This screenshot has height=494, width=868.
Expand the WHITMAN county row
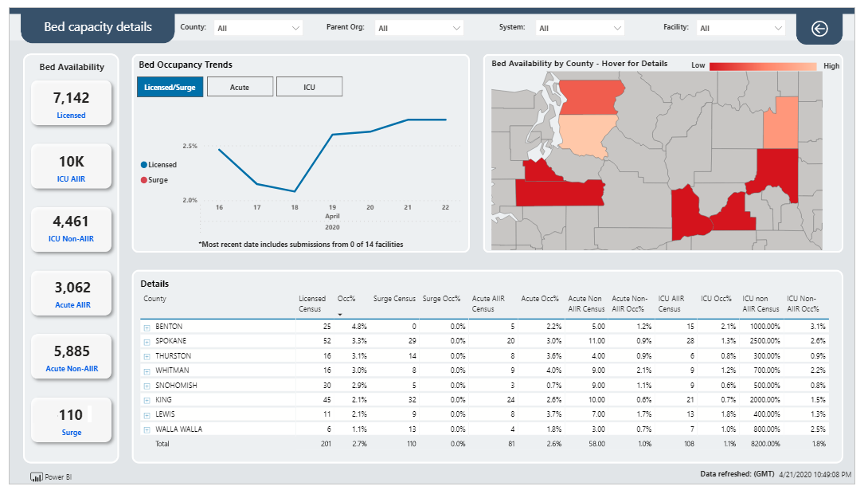pyautogui.click(x=147, y=371)
